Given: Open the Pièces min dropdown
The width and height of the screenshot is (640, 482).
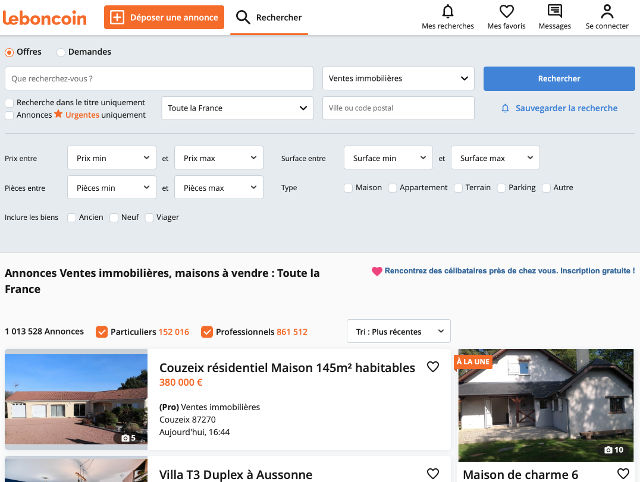Looking at the screenshot, I should pyautogui.click(x=112, y=188).
